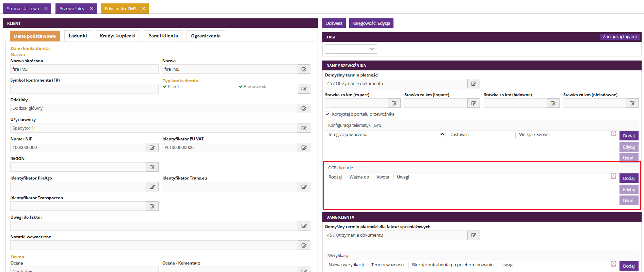Close the Edycja: fireTMS tab
The width and height of the screenshot is (644, 272).
(144, 8)
